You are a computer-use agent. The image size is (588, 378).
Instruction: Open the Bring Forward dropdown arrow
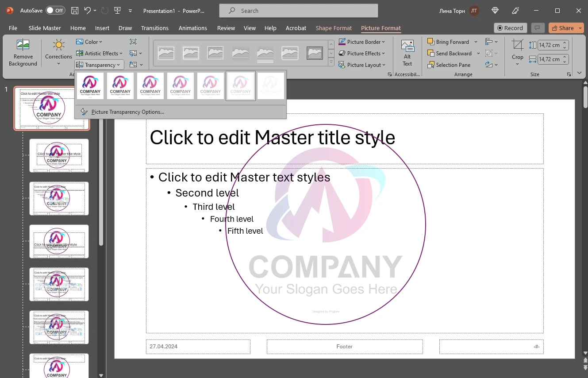point(475,42)
